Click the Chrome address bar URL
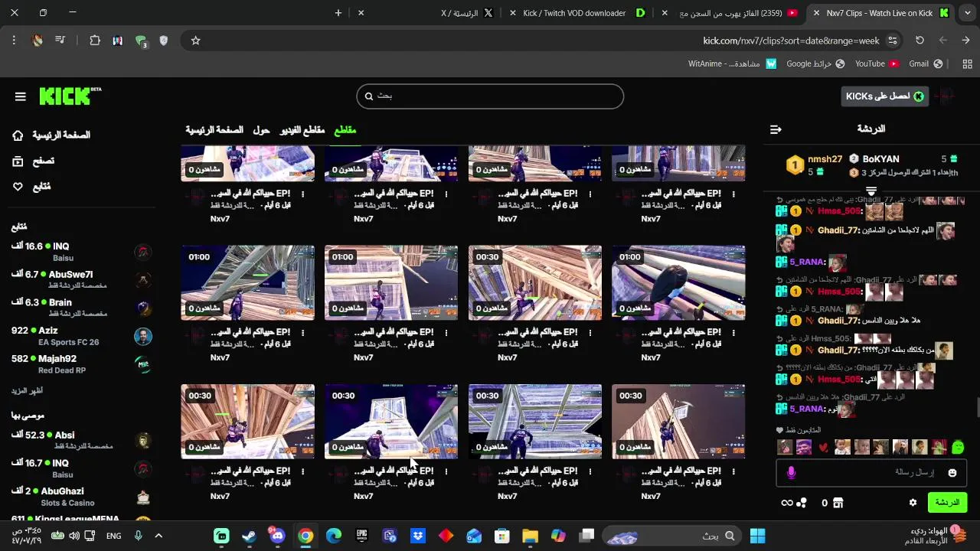This screenshot has width=980, height=551. tap(791, 41)
